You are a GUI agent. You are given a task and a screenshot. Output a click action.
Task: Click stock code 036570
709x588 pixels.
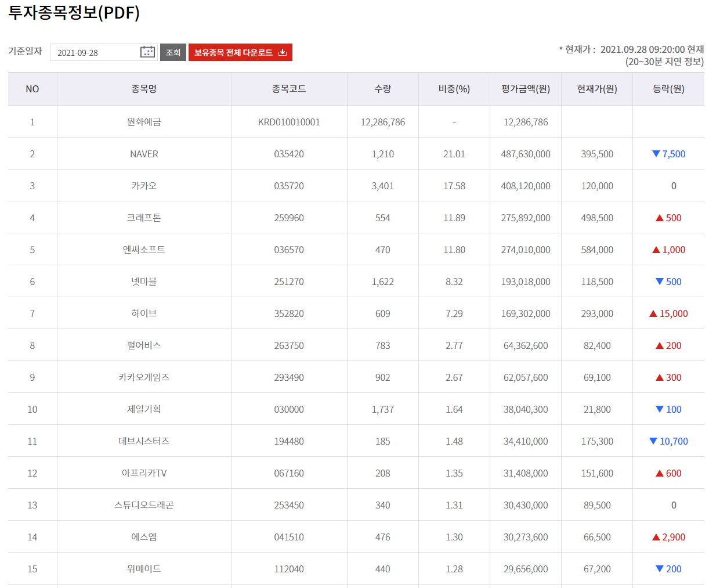click(289, 250)
